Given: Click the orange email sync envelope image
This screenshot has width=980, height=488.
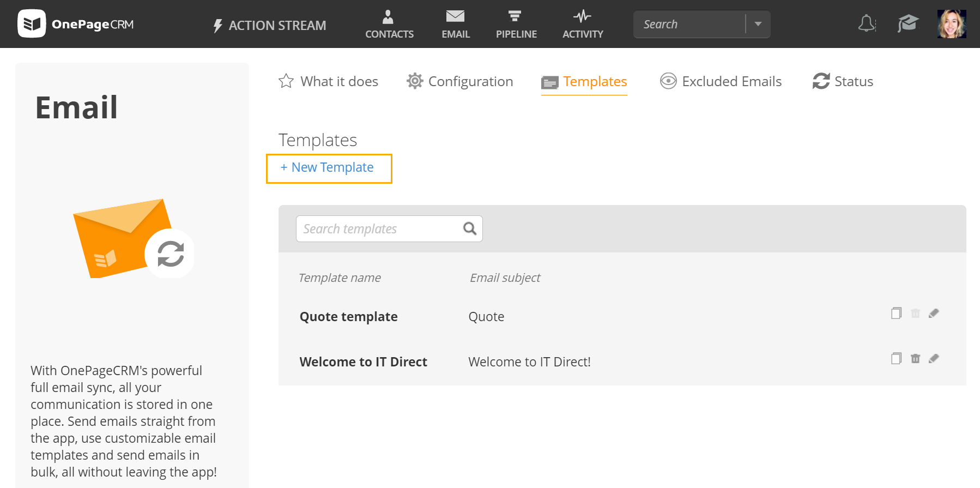Looking at the screenshot, I should click(134, 238).
